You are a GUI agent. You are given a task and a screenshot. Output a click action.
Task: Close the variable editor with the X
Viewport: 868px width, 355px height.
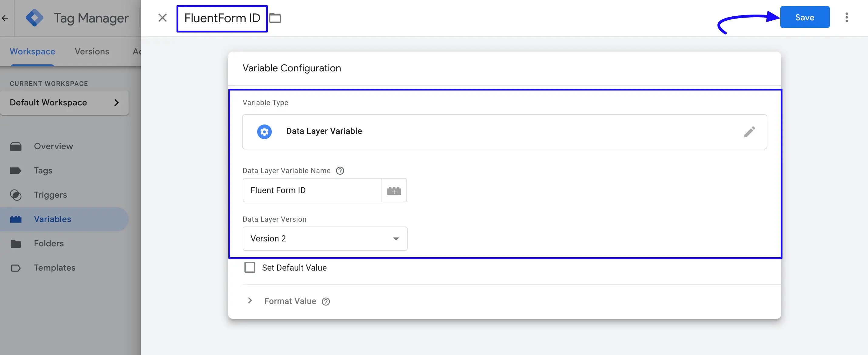[x=163, y=18]
